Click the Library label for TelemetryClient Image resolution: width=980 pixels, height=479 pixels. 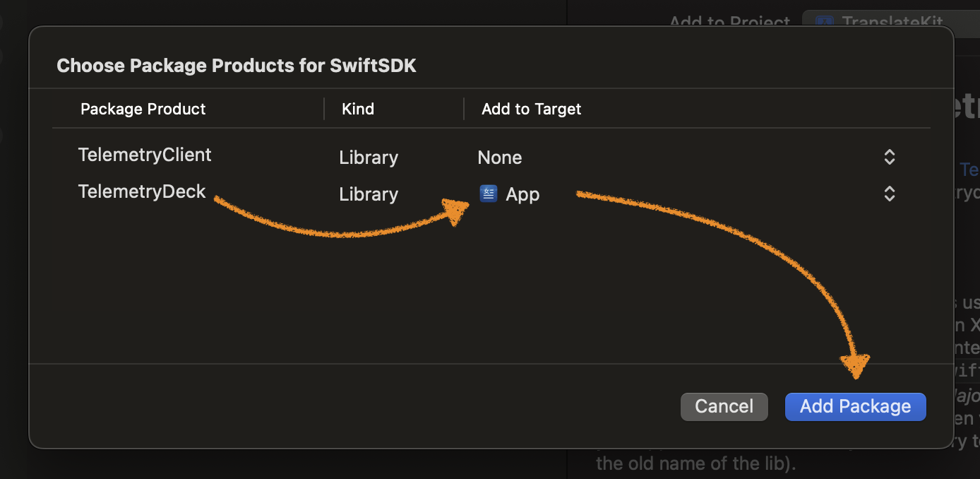368,157
